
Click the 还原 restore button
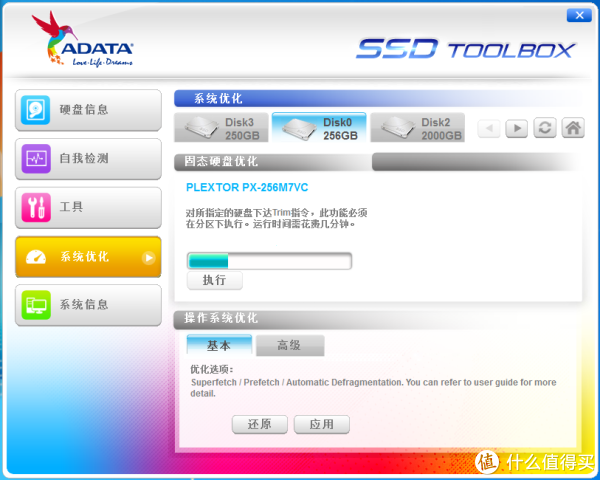point(259,424)
